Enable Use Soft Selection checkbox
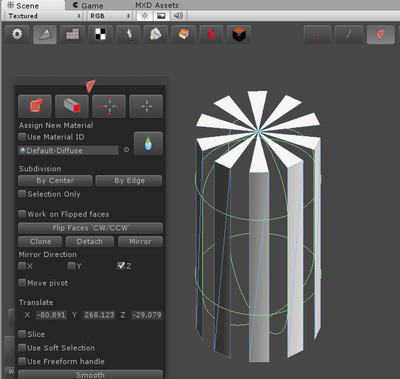 coord(22,348)
